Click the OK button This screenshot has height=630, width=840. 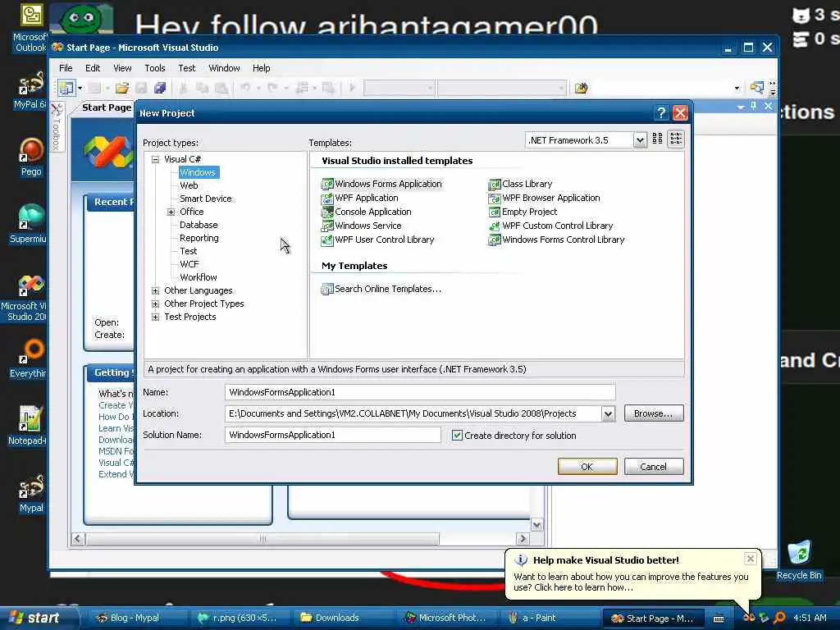click(x=587, y=467)
